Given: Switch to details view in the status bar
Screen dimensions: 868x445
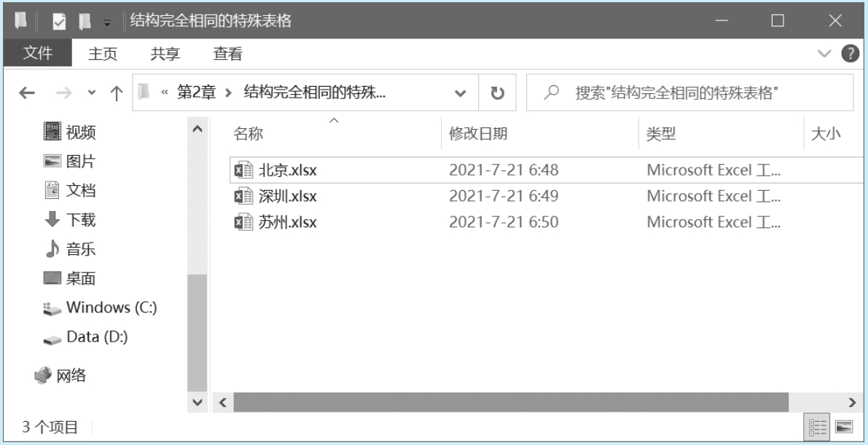Looking at the screenshot, I should point(818,427).
